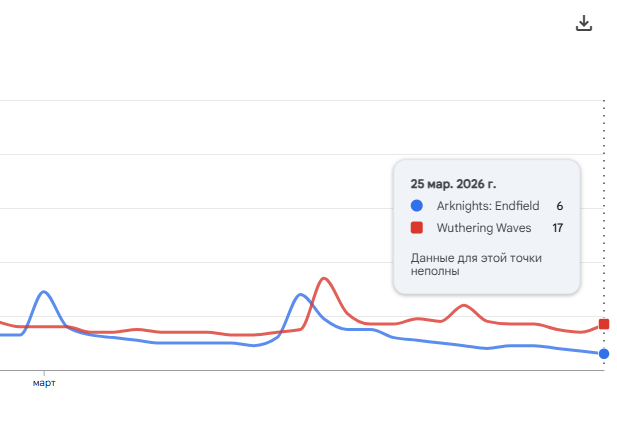Click the tick mark above "март"
The height and width of the screenshot is (423, 617).
(44, 373)
